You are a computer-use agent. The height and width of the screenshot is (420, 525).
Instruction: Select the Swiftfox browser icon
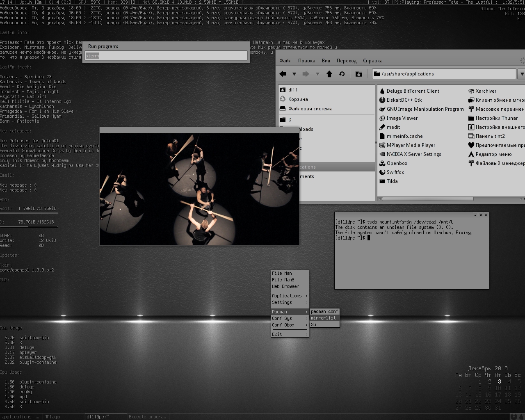pyautogui.click(x=382, y=172)
